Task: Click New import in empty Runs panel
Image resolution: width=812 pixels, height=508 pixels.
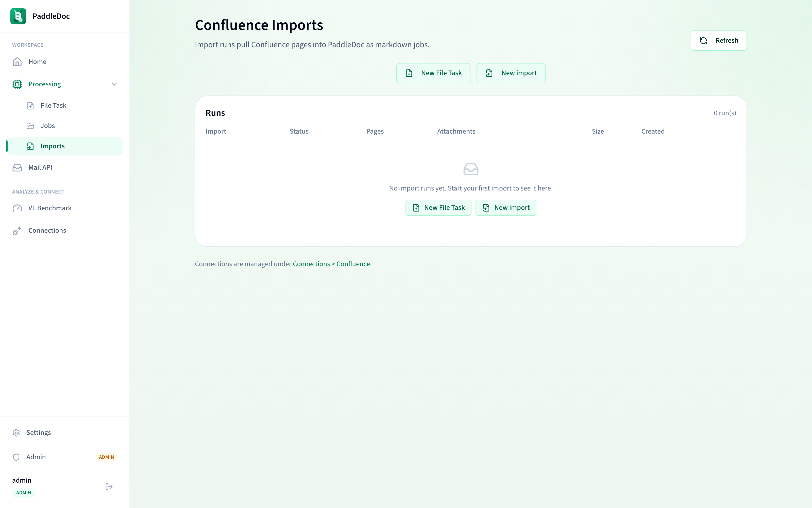Action: point(506,208)
